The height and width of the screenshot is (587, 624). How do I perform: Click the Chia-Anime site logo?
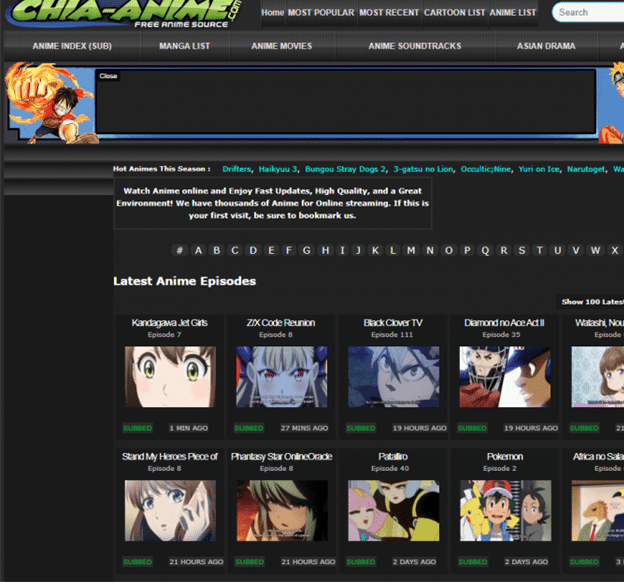(125, 13)
